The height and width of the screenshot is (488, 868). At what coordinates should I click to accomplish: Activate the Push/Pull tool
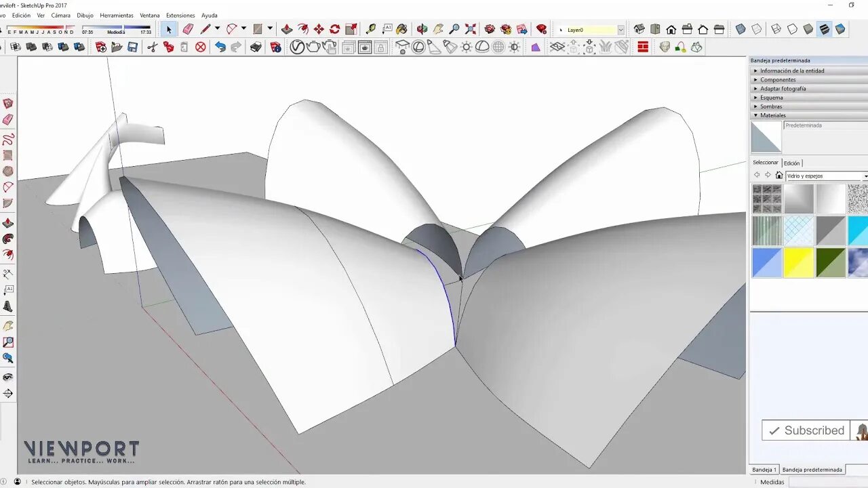[x=287, y=29]
